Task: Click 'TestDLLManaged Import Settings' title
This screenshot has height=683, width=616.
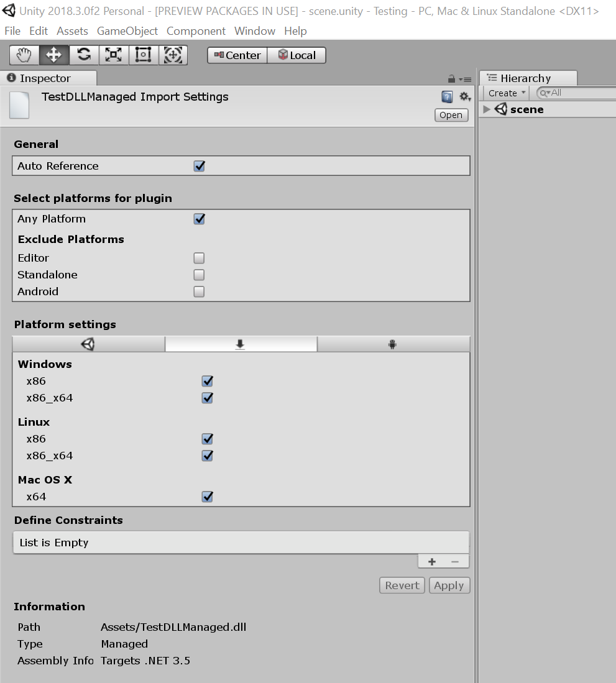Action: point(135,97)
